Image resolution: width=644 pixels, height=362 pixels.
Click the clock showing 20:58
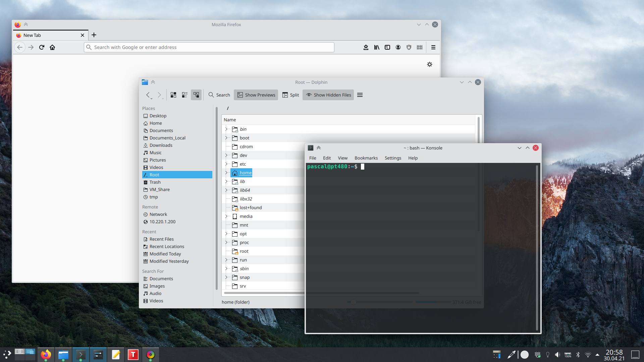pos(614,355)
